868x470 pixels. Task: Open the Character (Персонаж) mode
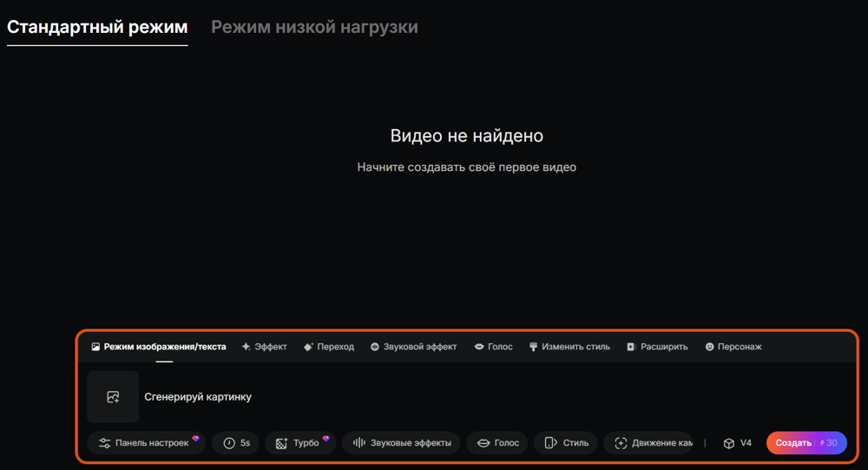pyautogui.click(x=733, y=347)
